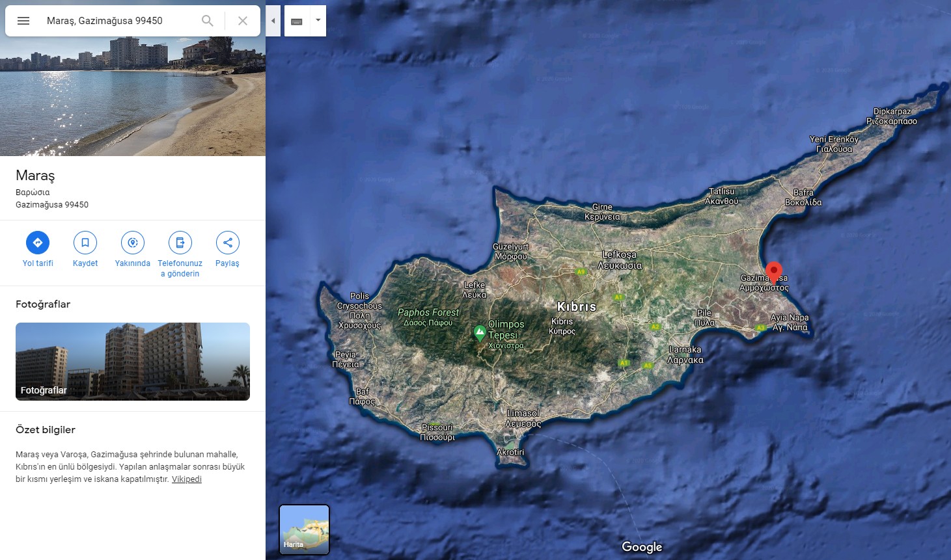Collapse the side panel arrow

273,21
